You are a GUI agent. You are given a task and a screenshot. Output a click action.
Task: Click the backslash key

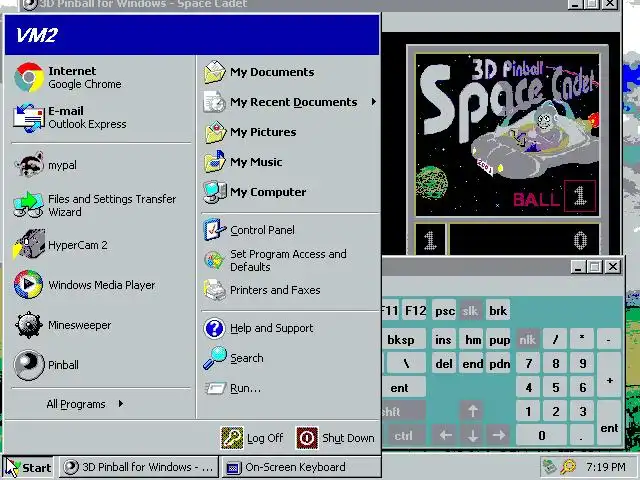pos(406,363)
